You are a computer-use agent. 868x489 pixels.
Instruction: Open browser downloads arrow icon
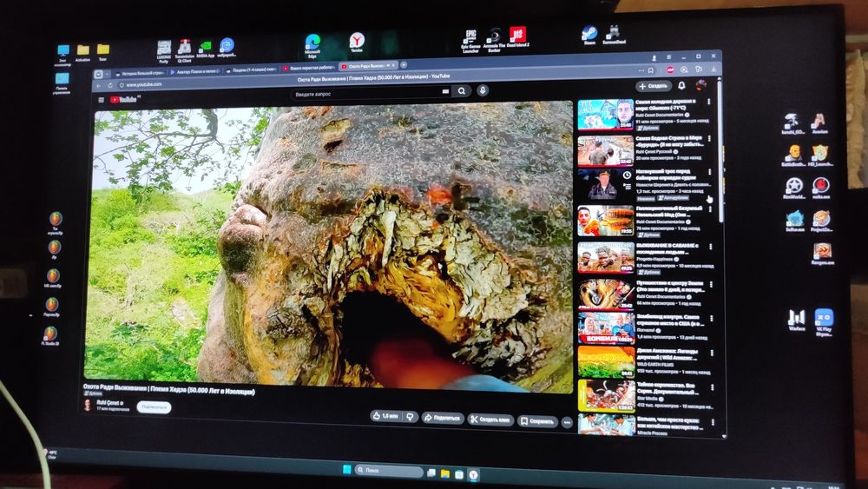pos(713,69)
